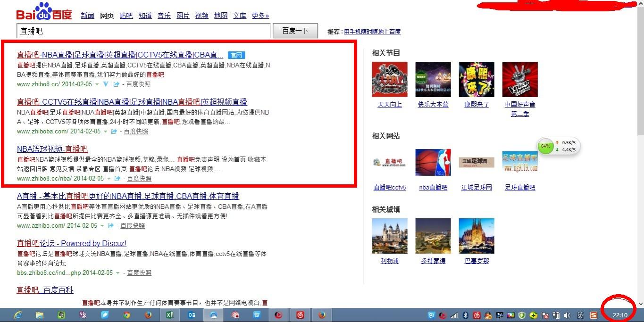
Task: Click the volume speaker tray icon
Action: click(x=567, y=315)
